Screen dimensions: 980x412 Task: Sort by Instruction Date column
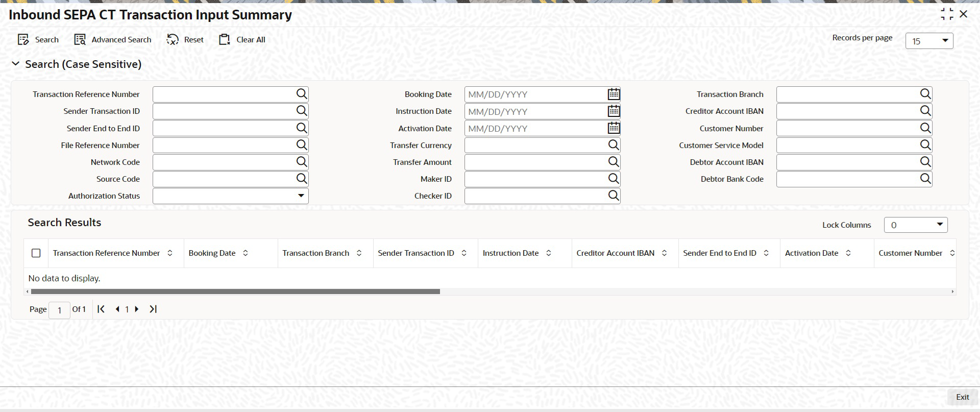549,253
